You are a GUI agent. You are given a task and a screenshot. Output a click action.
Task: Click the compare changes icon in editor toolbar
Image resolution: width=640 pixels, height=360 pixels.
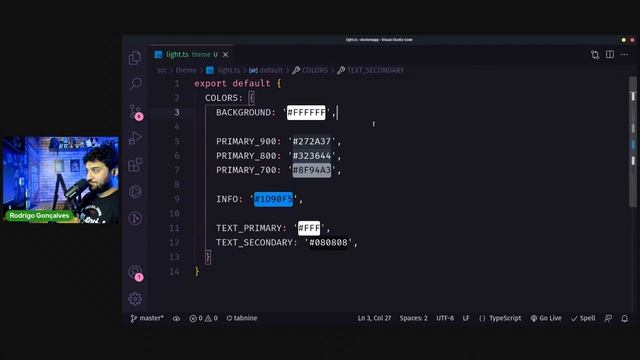pyautogui.click(x=595, y=55)
